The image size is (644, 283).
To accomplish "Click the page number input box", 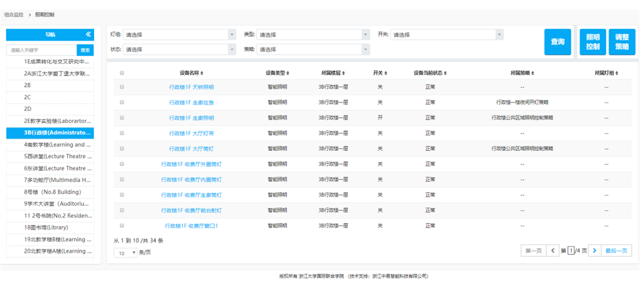I will (571, 251).
